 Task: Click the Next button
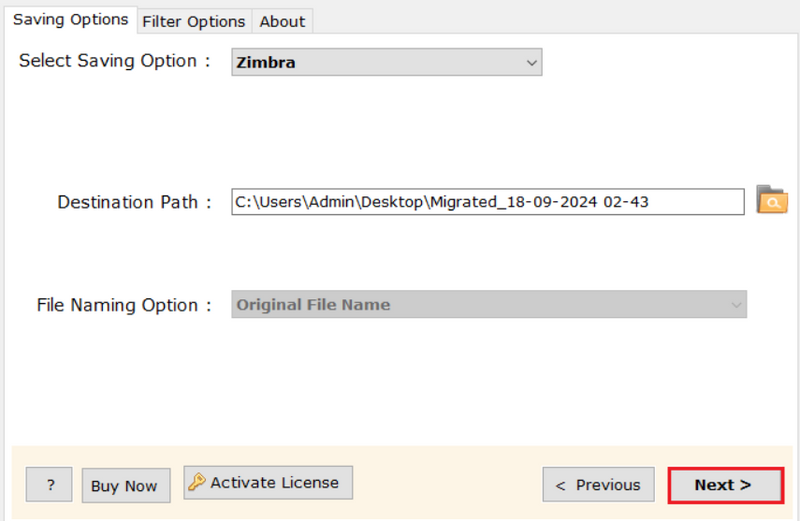pyautogui.click(x=726, y=485)
